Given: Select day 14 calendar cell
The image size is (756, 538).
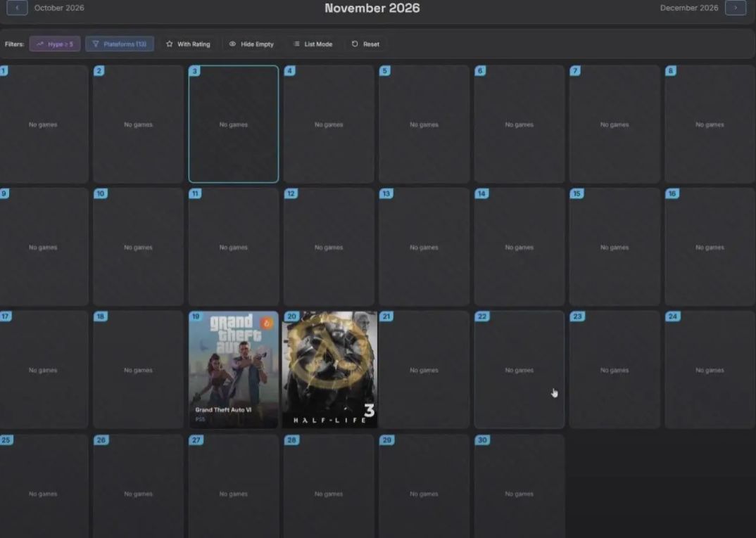Looking at the screenshot, I should [x=519, y=247].
